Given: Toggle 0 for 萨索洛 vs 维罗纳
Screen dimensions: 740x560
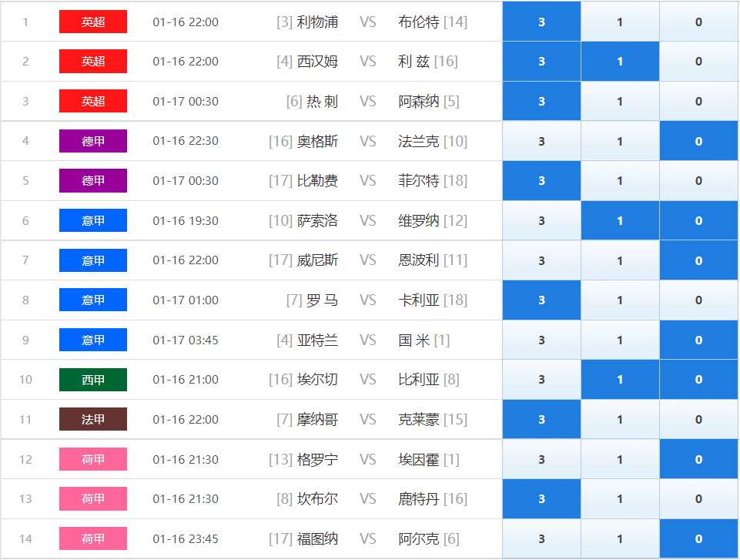Looking at the screenshot, I should (x=698, y=220).
